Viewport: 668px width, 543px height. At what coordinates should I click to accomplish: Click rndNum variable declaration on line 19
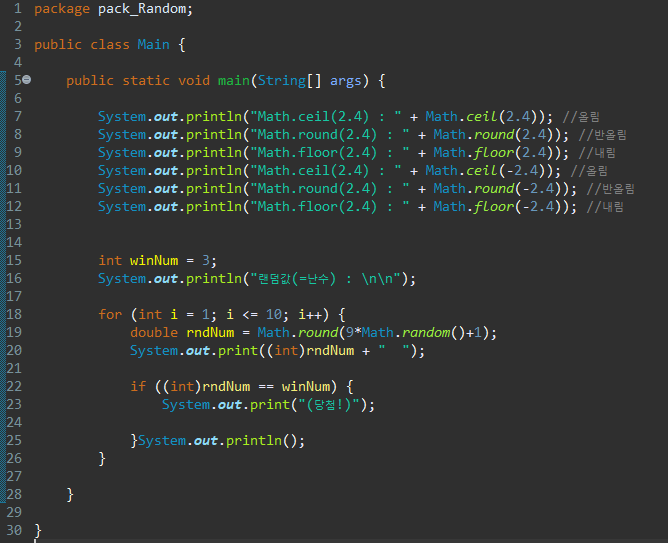(210, 332)
